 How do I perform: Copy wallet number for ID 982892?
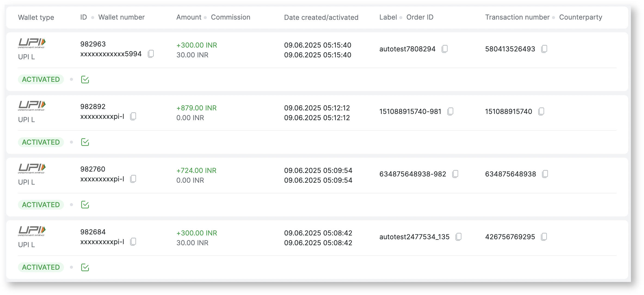[133, 116]
